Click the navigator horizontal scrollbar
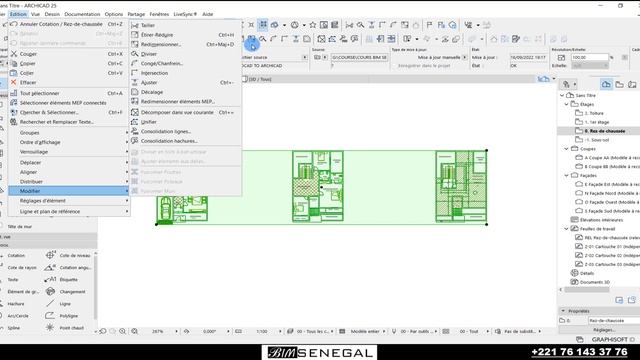 coord(587,290)
